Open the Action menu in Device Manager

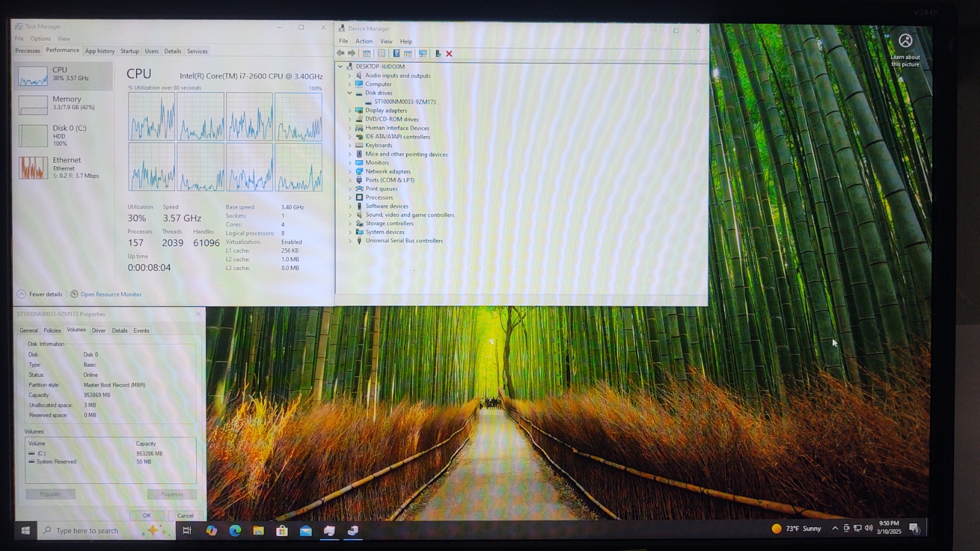coord(363,41)
